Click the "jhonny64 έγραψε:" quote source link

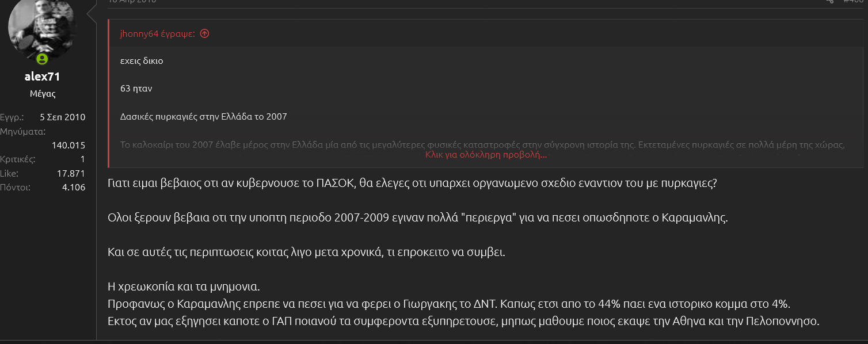(158, 33)
